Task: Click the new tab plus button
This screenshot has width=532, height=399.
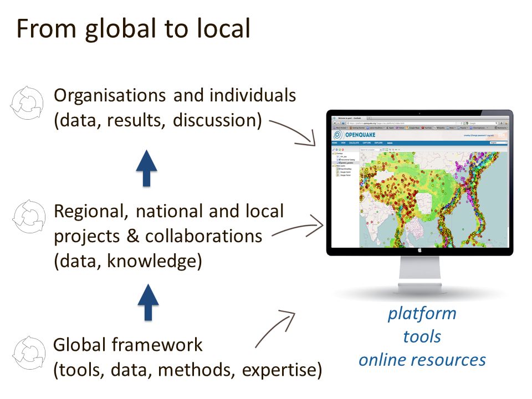Action: pyautogui.click(x=369, y=118)
